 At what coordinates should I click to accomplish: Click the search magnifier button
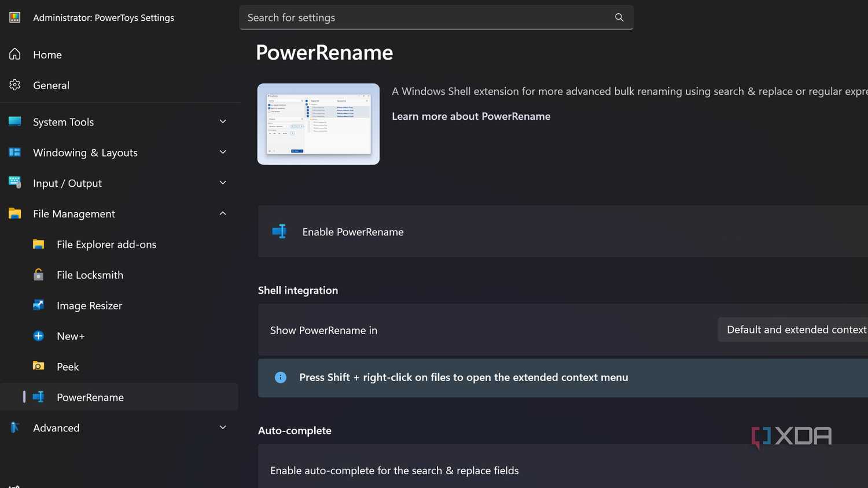(619, 17)
